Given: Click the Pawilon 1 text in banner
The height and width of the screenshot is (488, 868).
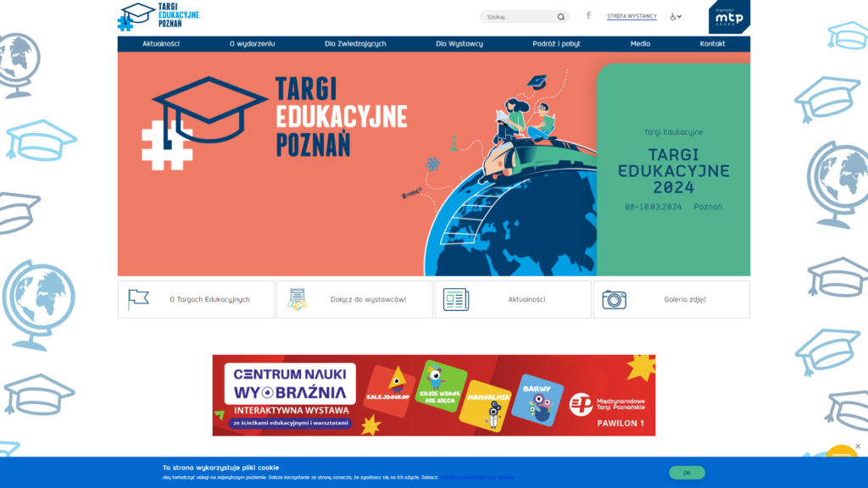Looking at the screenshot, I should (621, 424).
